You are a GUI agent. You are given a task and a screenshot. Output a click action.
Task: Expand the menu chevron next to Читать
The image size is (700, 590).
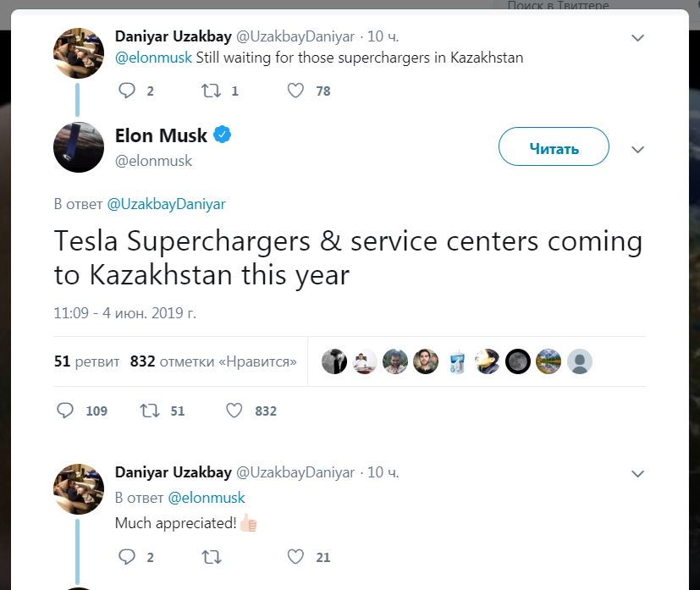click(x=638, y=150)
